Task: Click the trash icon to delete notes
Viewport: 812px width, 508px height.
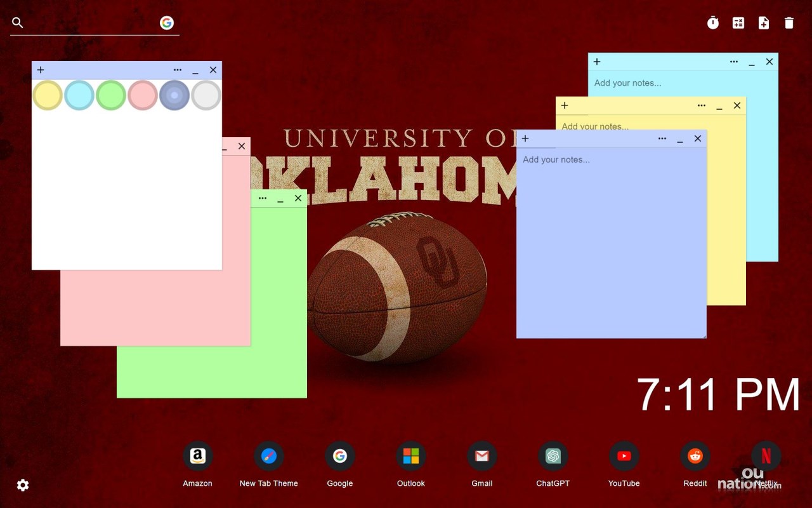Action: (789, 23)
